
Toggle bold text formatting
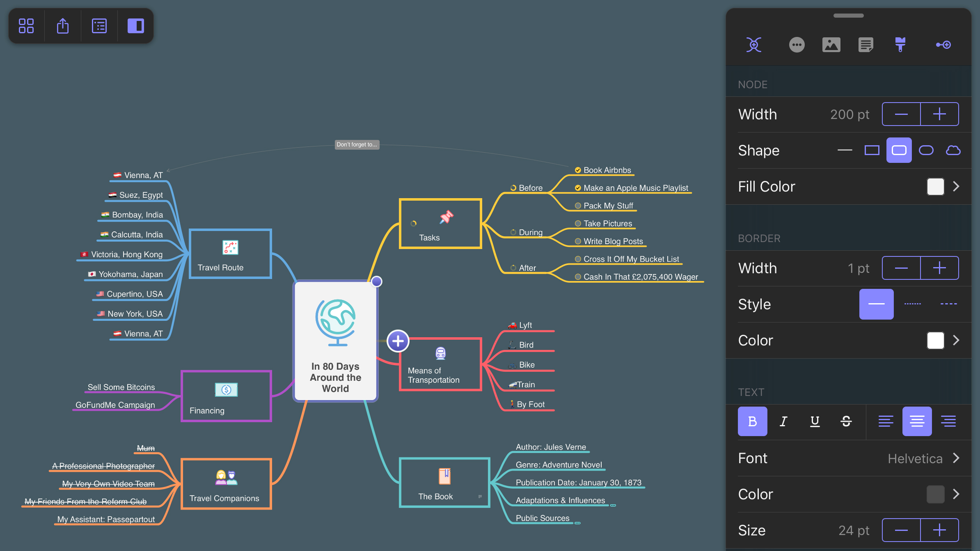click(x=753, y=421)
